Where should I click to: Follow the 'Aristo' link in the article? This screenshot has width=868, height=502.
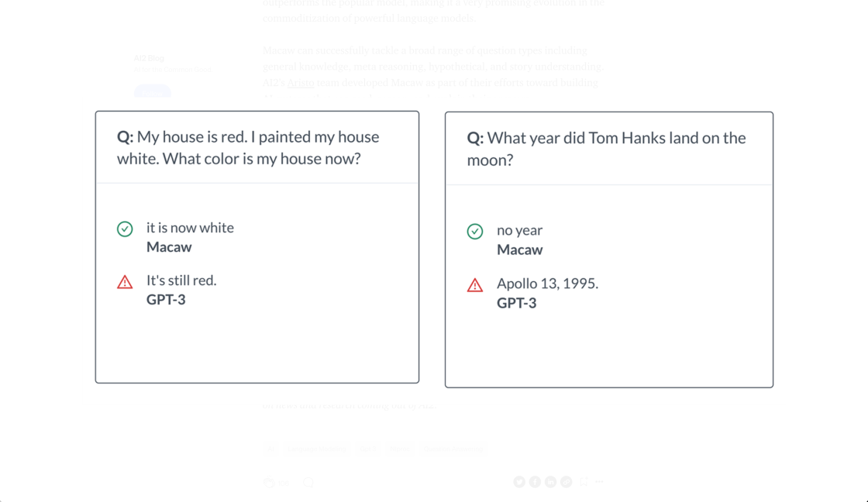[301, 83]
